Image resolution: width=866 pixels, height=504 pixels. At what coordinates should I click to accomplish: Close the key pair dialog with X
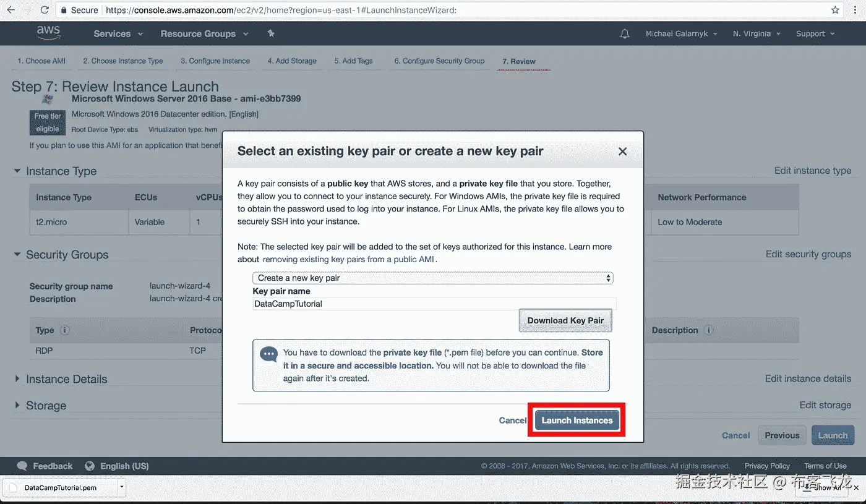tap(622, 151)
